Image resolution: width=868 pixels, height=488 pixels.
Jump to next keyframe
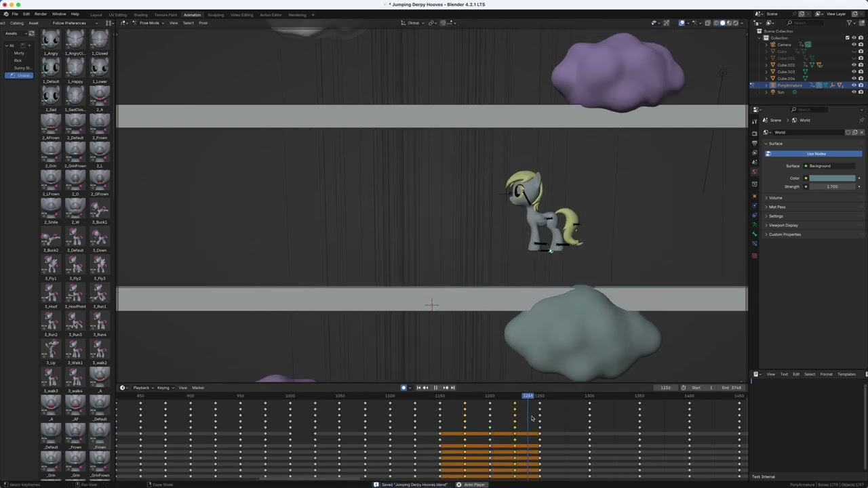tap(445, 388)
